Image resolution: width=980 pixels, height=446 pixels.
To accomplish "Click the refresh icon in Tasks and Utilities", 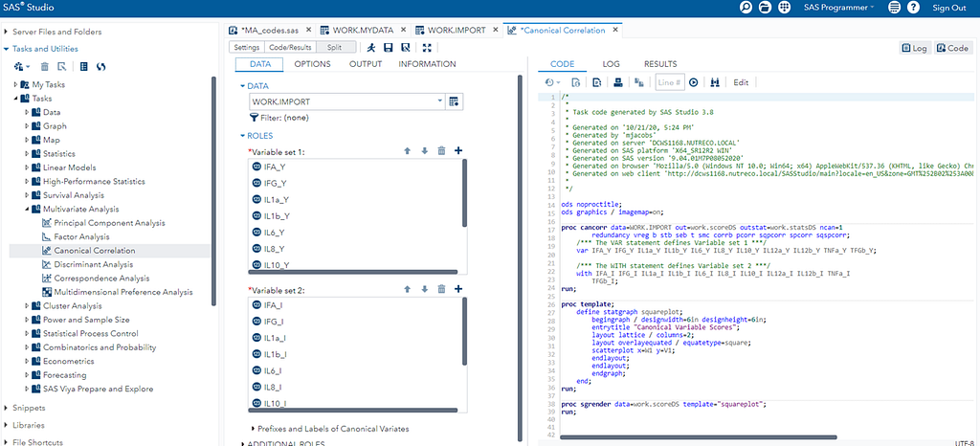I will (100, 66).
